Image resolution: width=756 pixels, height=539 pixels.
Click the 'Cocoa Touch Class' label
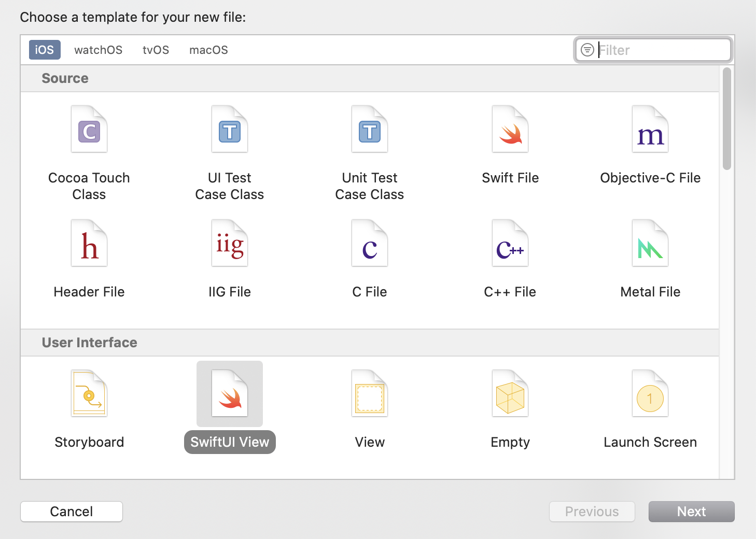89,186
